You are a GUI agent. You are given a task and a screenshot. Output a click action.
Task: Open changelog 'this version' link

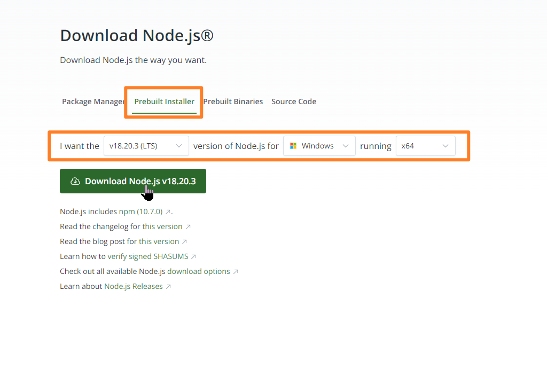tap(162, 226)
